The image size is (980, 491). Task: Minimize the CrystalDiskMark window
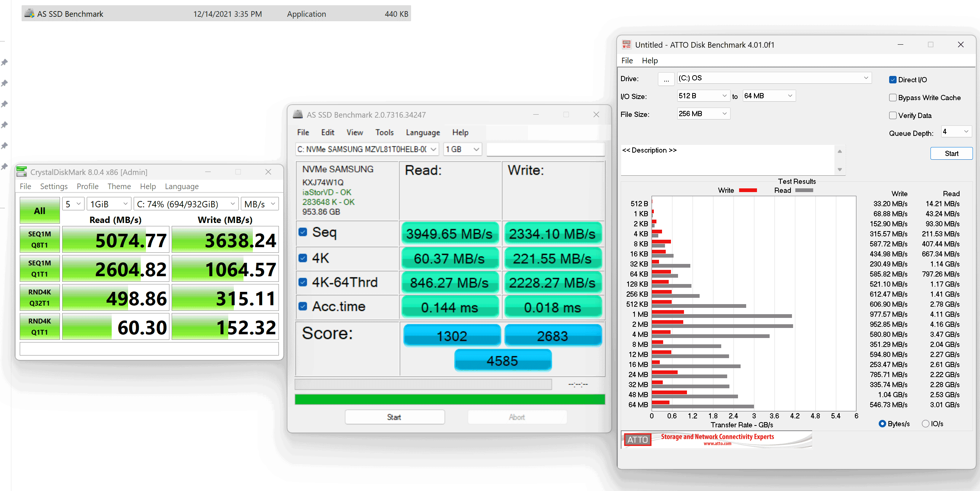(208, 172)
